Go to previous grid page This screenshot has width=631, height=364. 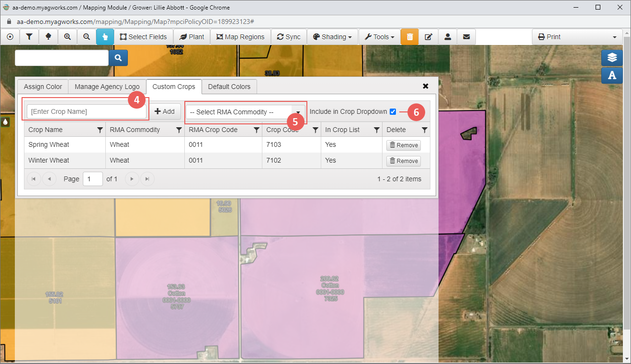tap(49, 179)
